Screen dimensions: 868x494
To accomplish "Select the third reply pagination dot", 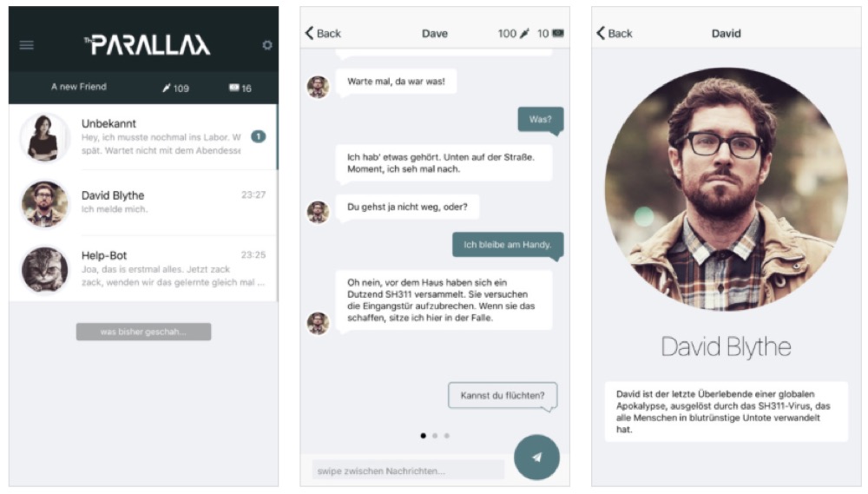I will coord(447,436).
